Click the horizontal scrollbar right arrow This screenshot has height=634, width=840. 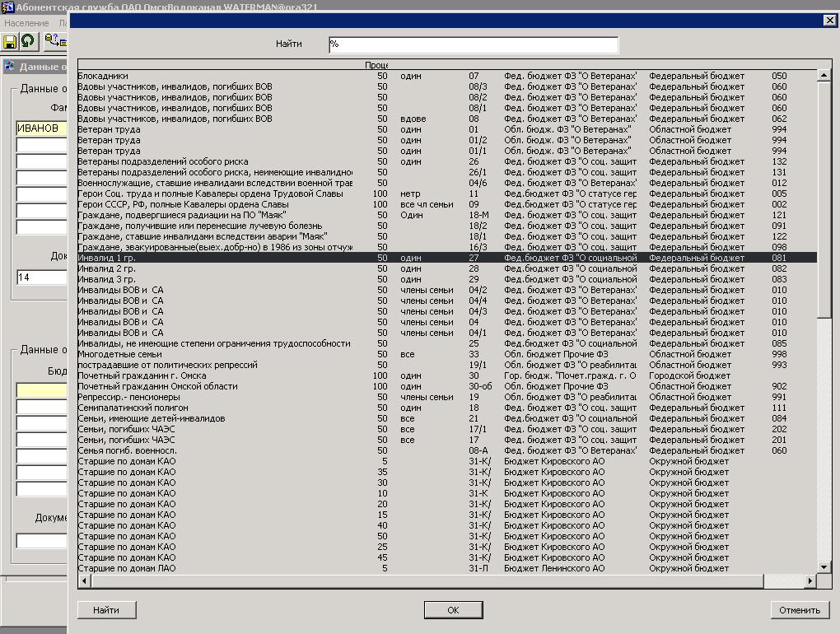coord(811,582)
